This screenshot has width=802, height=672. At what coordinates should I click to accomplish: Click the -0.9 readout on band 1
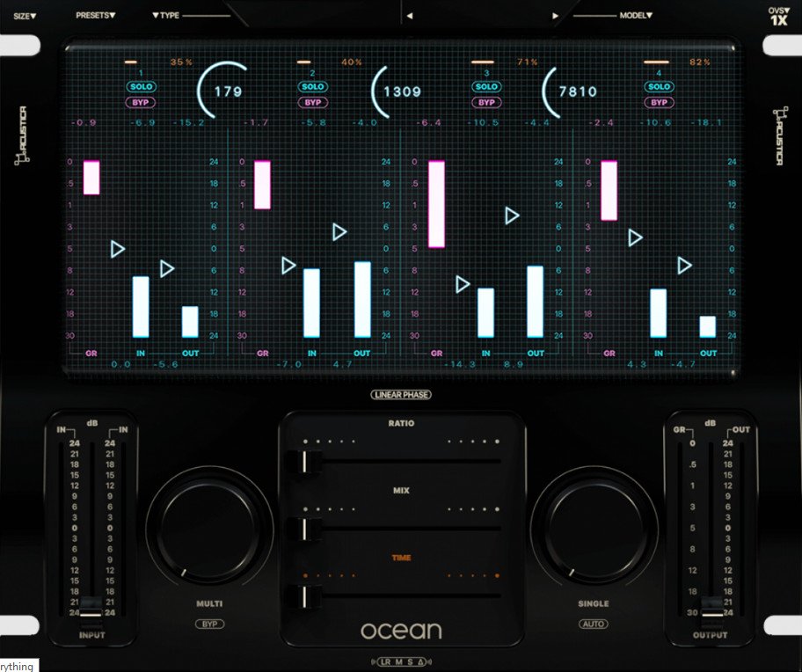(x=84, y=123)
